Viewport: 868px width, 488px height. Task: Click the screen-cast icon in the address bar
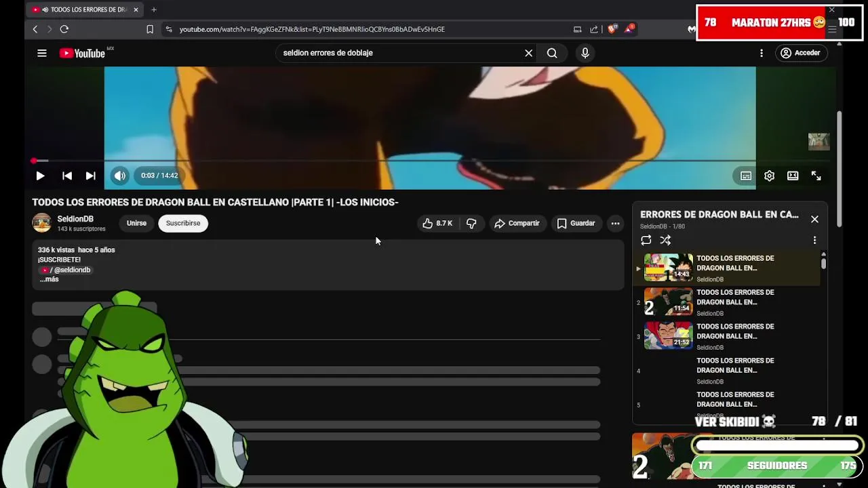click(x=578, y=29)
